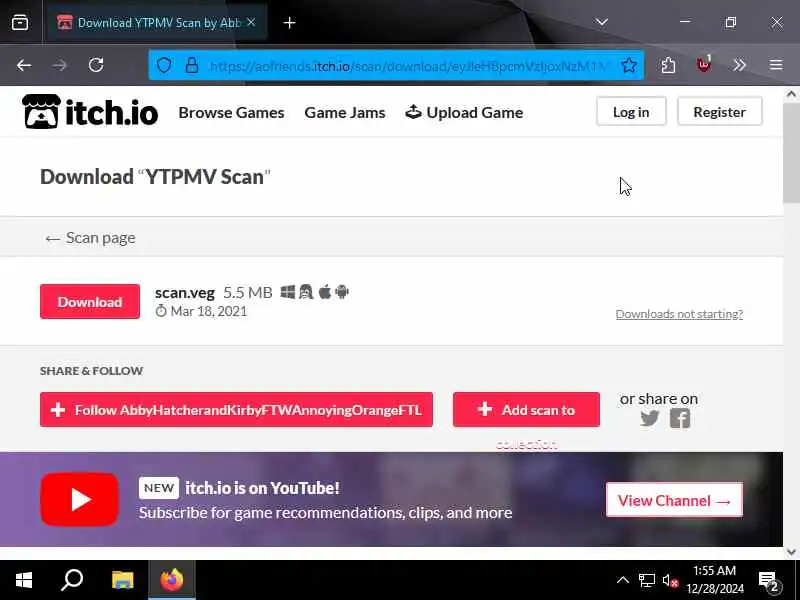
Task: Bookmark this page with star icon
Action: click(x=629, y=65)
